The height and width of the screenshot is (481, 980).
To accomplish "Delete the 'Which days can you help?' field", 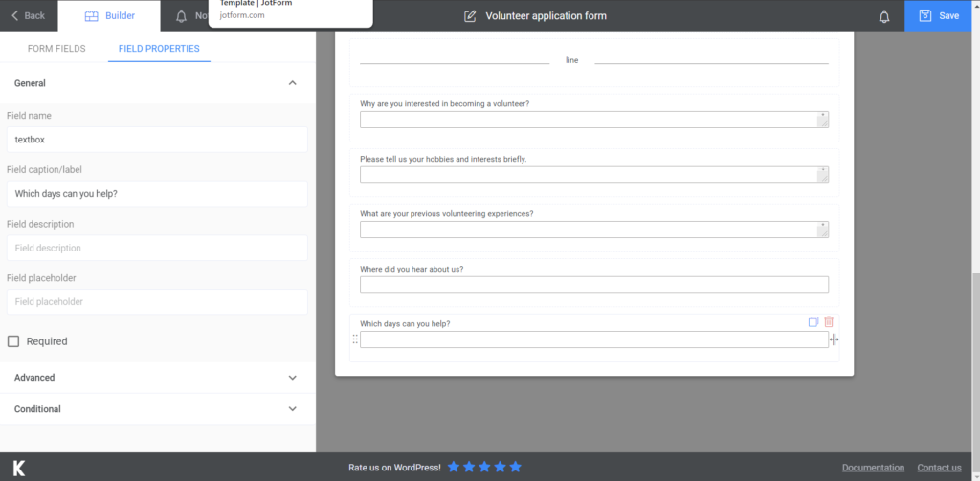I will coord(829,321).
